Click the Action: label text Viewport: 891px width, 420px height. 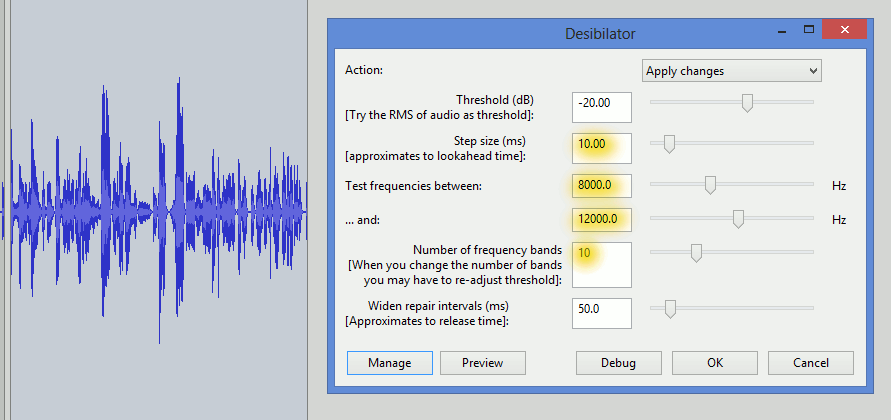tap(364, 70)
